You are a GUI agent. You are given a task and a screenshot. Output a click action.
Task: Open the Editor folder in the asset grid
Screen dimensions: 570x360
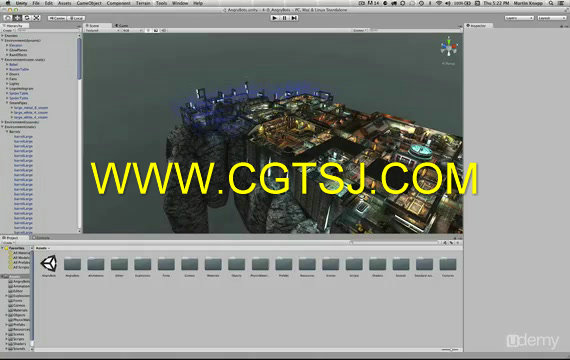(119, 266)
